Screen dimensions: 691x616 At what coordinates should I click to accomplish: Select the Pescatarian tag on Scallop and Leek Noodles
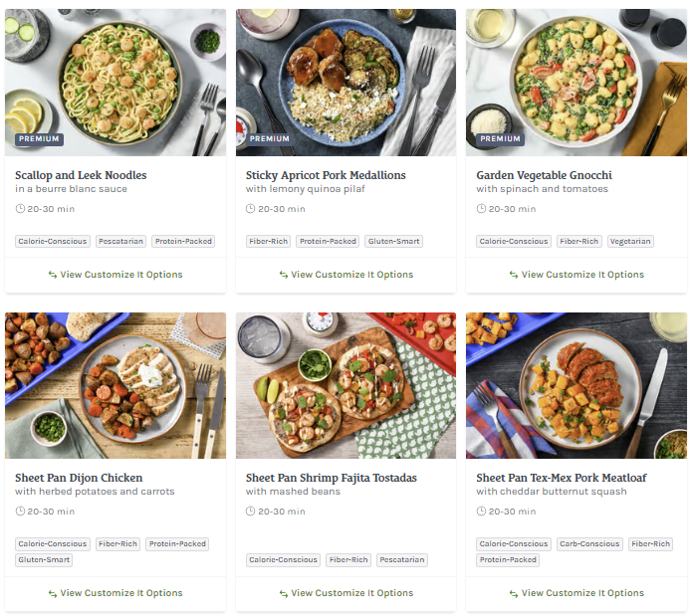coord(121,241)
